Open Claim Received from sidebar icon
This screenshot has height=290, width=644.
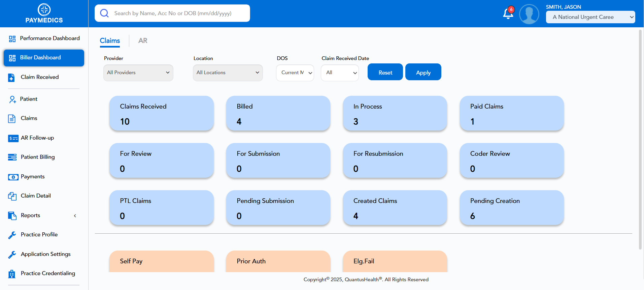11,78
